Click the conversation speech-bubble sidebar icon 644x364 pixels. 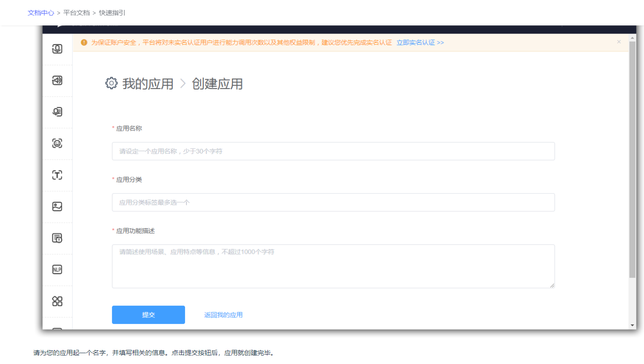point(57,112)
